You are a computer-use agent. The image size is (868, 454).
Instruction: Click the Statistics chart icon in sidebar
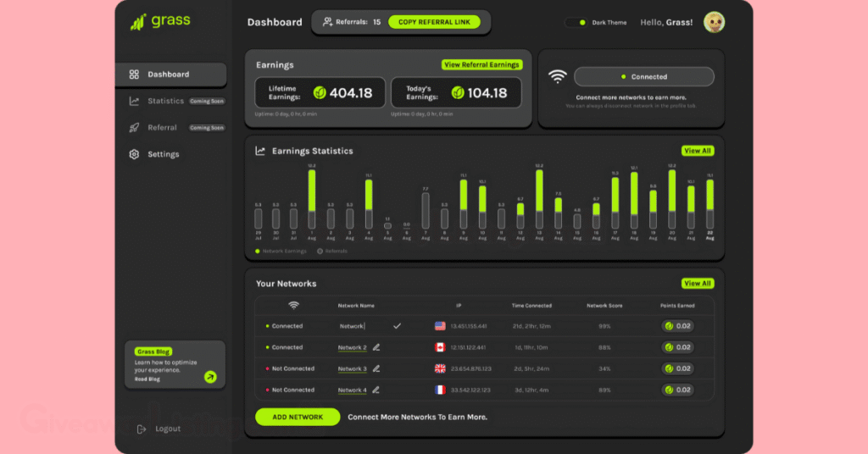(x=134, y=101)
